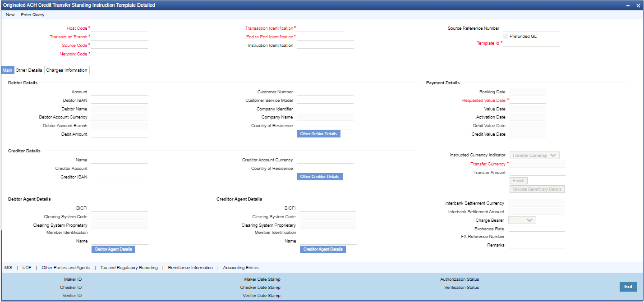The height and width of the screenshot is (302, 644).
Task: Go to Charges Information tab
Action: click(x=67, y=70)
